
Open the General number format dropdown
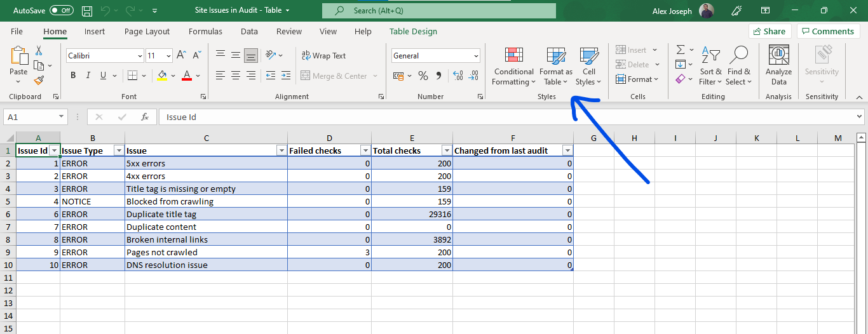(x=476, y=56)
